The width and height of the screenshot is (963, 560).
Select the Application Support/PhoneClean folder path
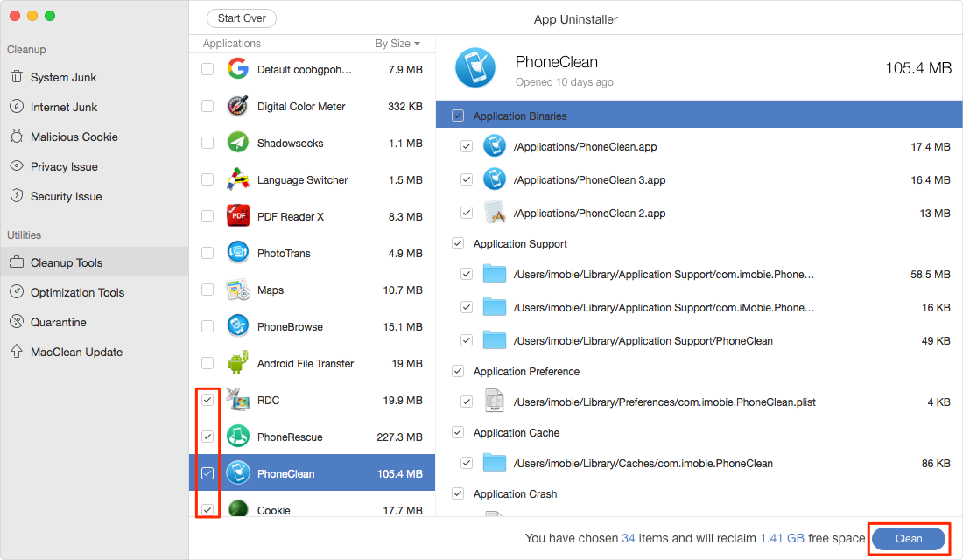click(643, 340)
